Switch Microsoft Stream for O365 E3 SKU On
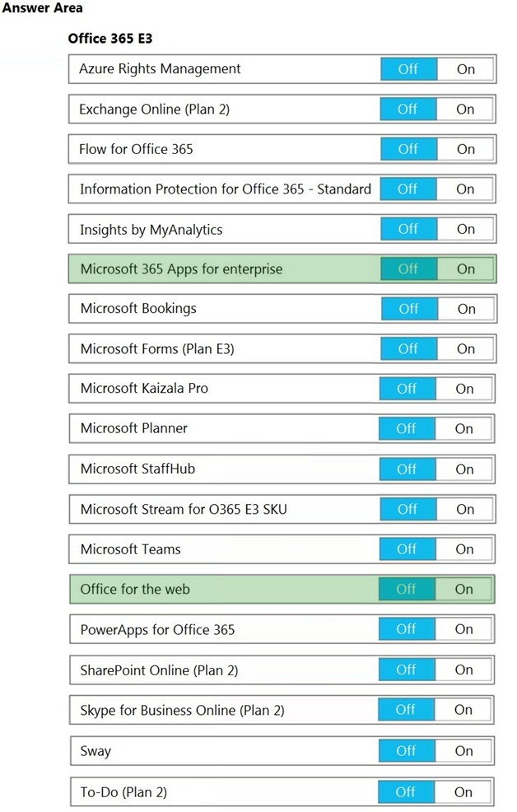Screen dimensions: 517x812 click(465, 509)
